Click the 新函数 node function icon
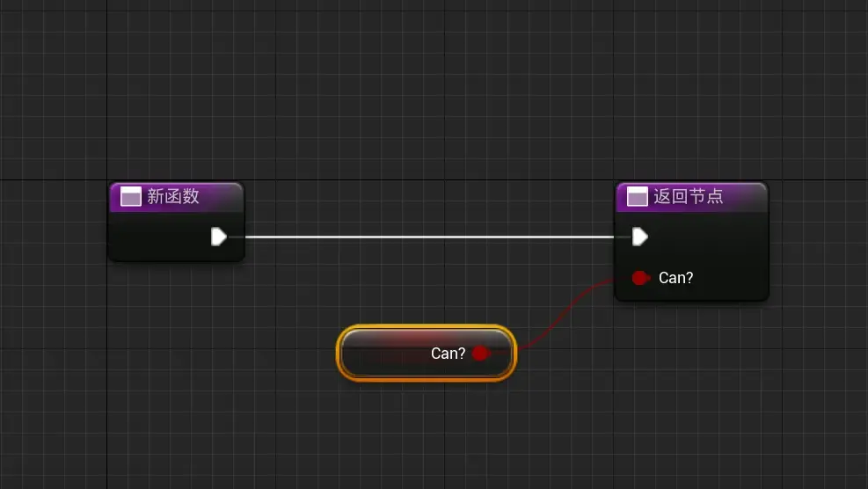This screenshot has width=868, height=489. tap(131, 196)
